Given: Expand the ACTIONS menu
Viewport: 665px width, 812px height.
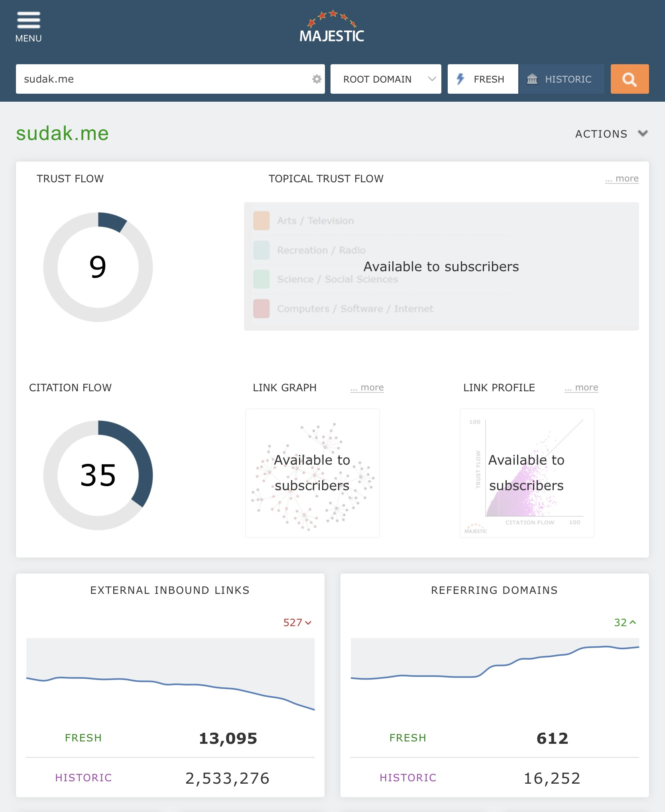Looking at the screenshot, I should [x=611, y=134].
